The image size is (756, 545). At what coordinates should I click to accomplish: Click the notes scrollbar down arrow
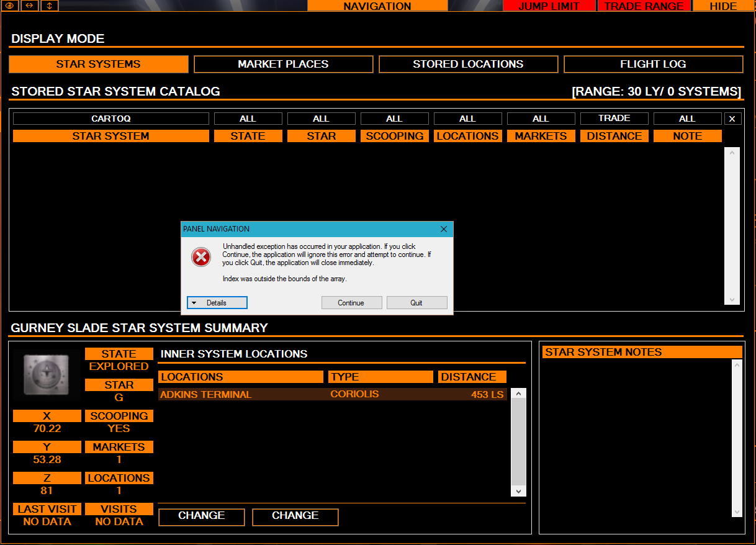tap(737, 512)
